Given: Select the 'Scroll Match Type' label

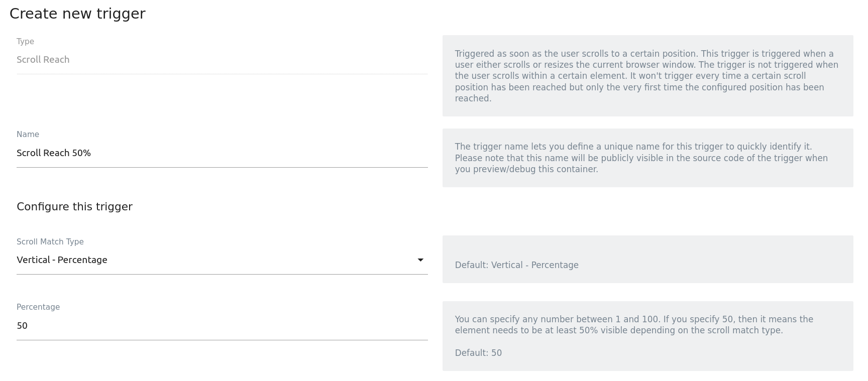Looking at the screenshot, I should (50, 242).
